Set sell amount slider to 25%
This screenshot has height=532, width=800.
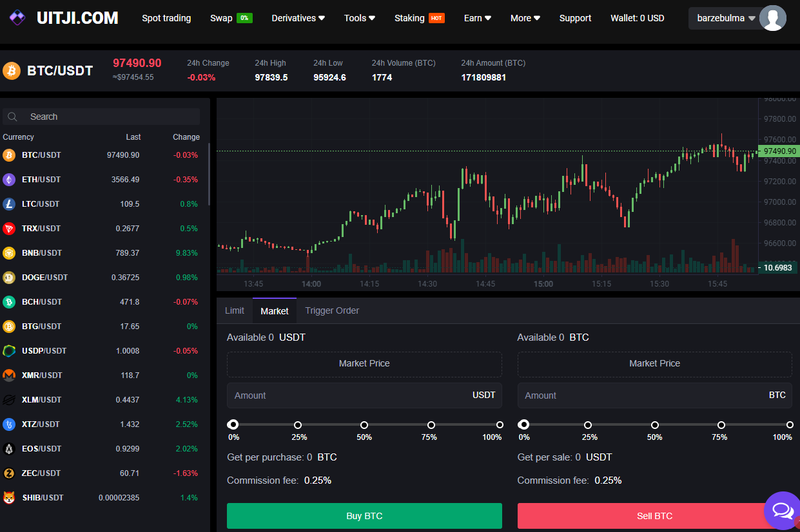(588, 425)
